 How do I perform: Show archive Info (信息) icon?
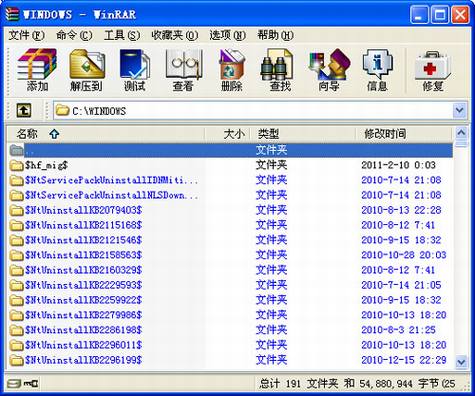click(x=377, y=70)
